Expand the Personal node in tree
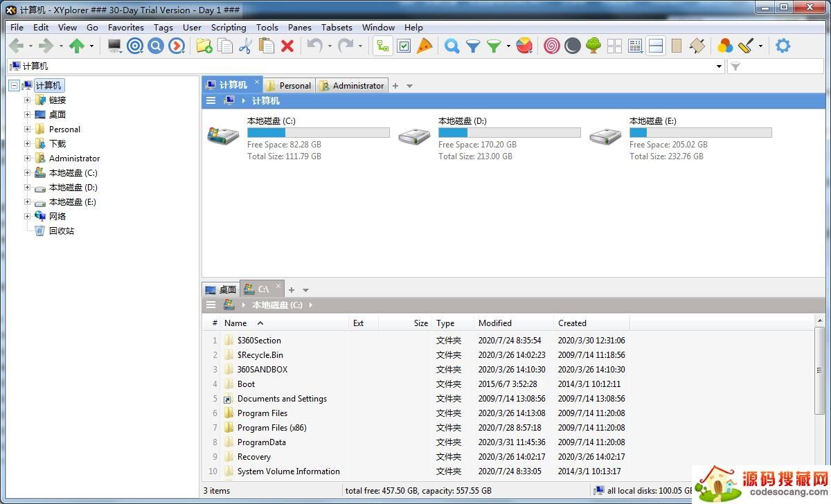 tap(27, 129)
